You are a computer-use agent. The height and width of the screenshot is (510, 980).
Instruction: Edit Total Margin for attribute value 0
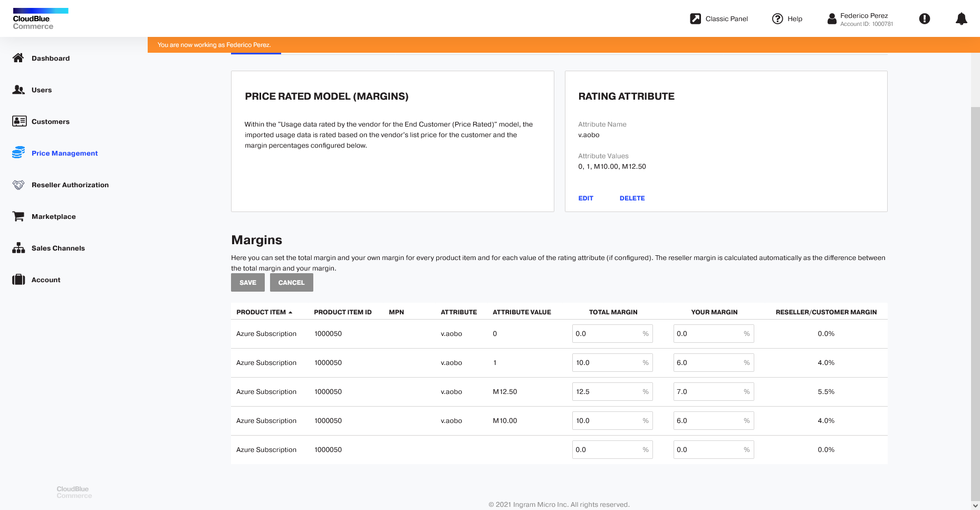tap(612, 334)
